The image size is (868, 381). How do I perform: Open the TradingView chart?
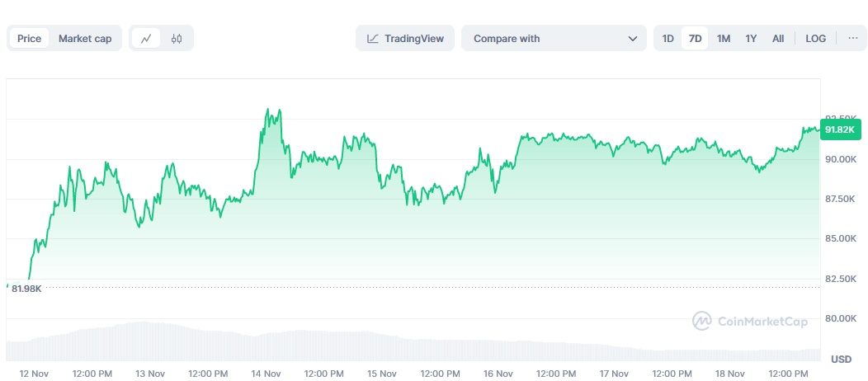click(405, 39)
